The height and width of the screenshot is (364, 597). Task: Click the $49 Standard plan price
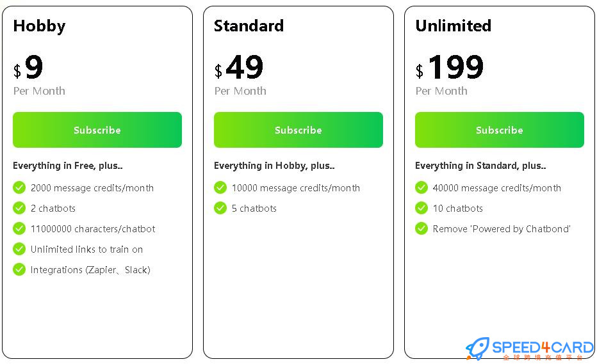[x=239, y=67]
